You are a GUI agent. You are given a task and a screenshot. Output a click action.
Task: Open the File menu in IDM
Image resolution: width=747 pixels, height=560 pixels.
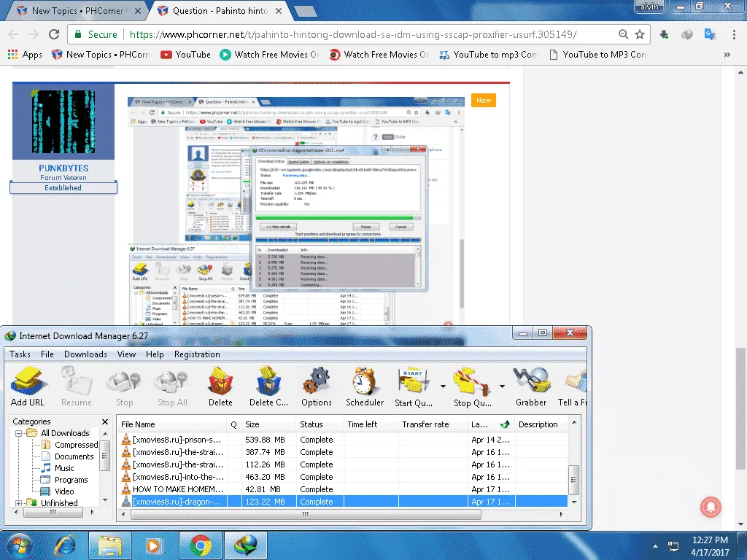pos(47,354)
